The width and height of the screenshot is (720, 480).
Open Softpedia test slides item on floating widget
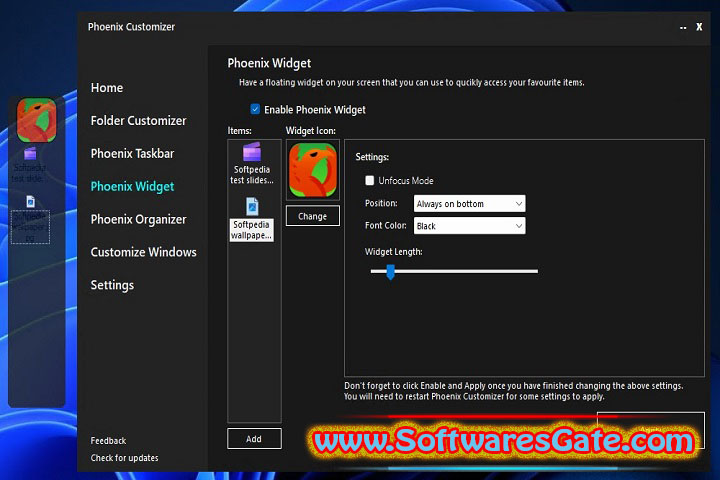click(30, 164)
